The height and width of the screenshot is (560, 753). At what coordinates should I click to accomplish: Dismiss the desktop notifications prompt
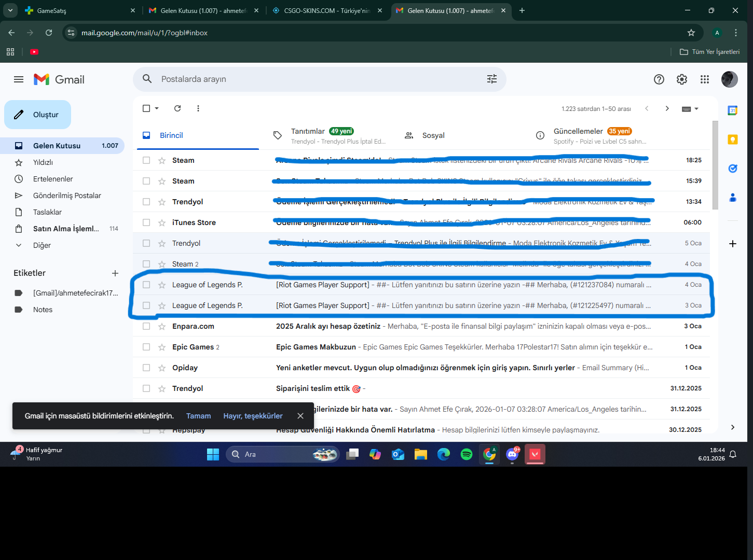tap(300, 416)
